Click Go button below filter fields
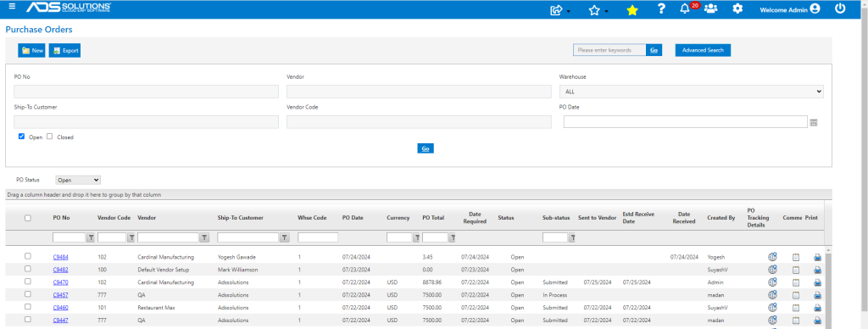868x329 pixels. pos(426,148)
